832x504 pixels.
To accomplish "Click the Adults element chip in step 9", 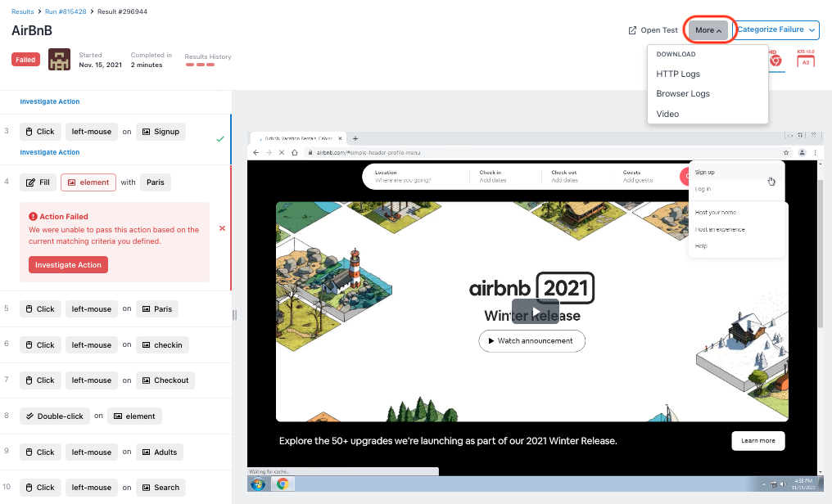I will (x=160, y=452).
